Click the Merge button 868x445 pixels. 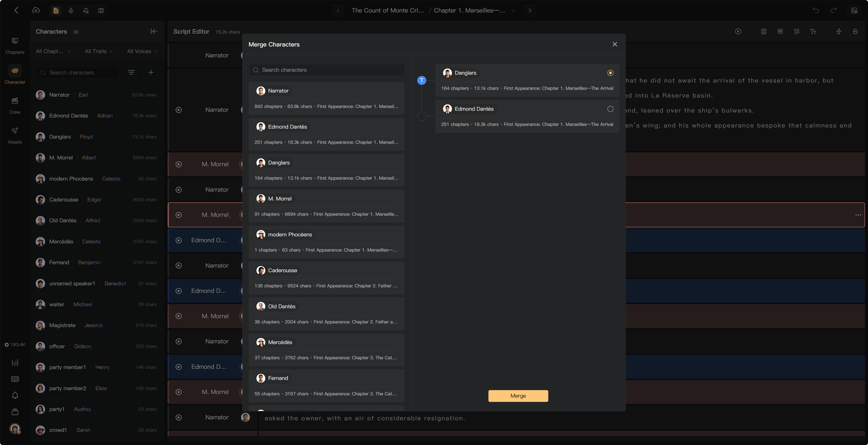click(x=518, y=396)
